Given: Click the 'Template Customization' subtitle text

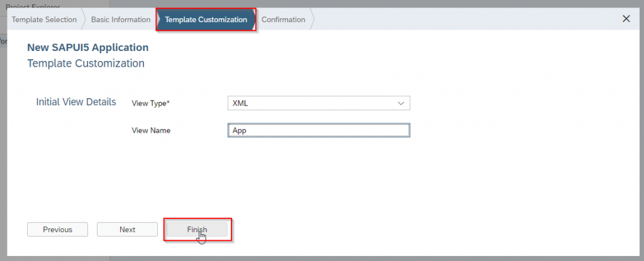Looking at the screenshot, I should click(86, 64).
